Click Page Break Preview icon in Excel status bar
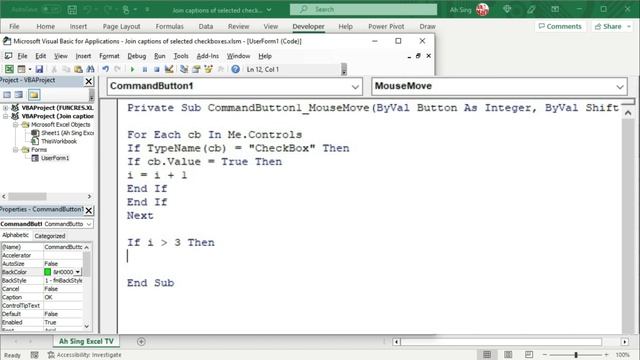The height and width of the screenshot is (360, 640). click(529, 354)
